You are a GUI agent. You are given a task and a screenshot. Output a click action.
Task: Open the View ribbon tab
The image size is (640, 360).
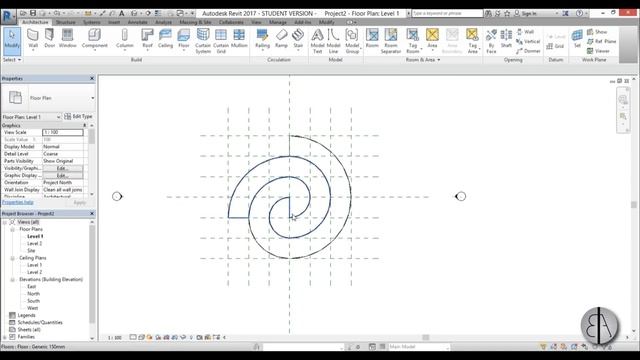256,22
